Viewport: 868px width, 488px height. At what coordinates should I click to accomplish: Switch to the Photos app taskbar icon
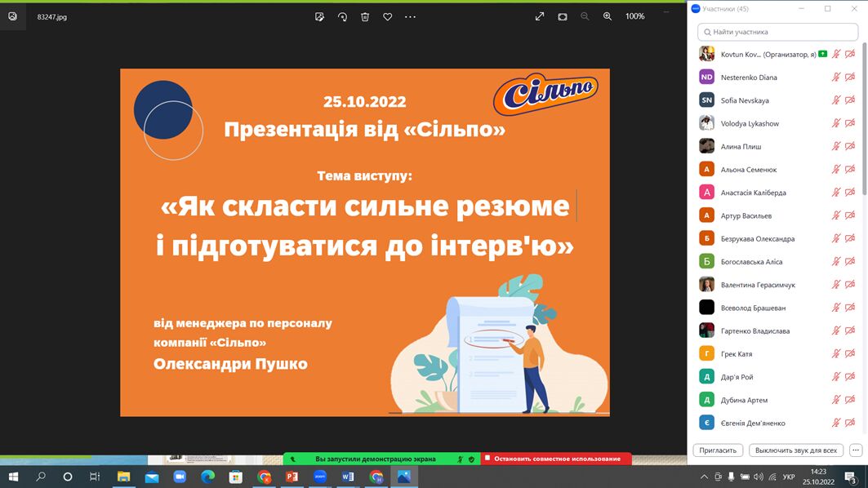[404, 477]
